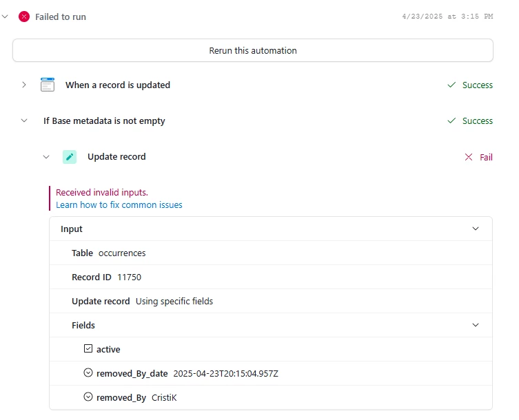Select the If Base metadata is not empty text
The height and width of the screenshot is (420, 519).
[x=104, y=121]
